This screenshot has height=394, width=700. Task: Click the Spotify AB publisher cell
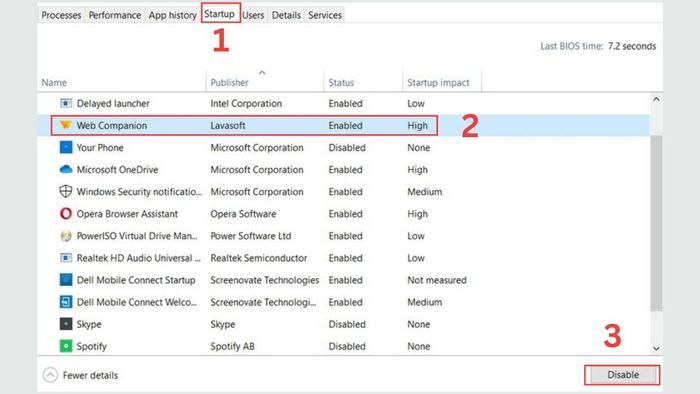233,346
